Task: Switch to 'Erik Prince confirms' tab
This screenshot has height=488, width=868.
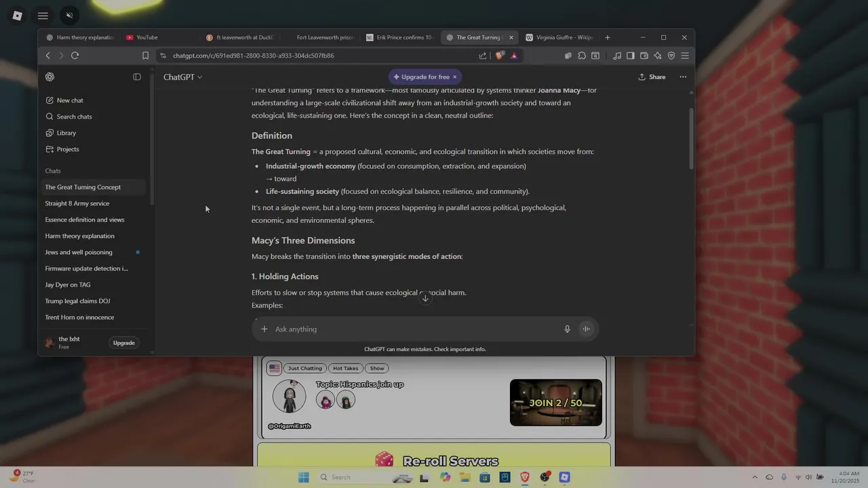Action: click(x=401, y=37)
